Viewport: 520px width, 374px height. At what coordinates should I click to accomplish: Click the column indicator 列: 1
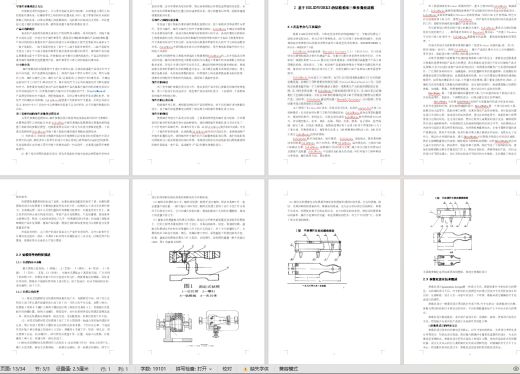pyautogui.click(x=123, y=369)
